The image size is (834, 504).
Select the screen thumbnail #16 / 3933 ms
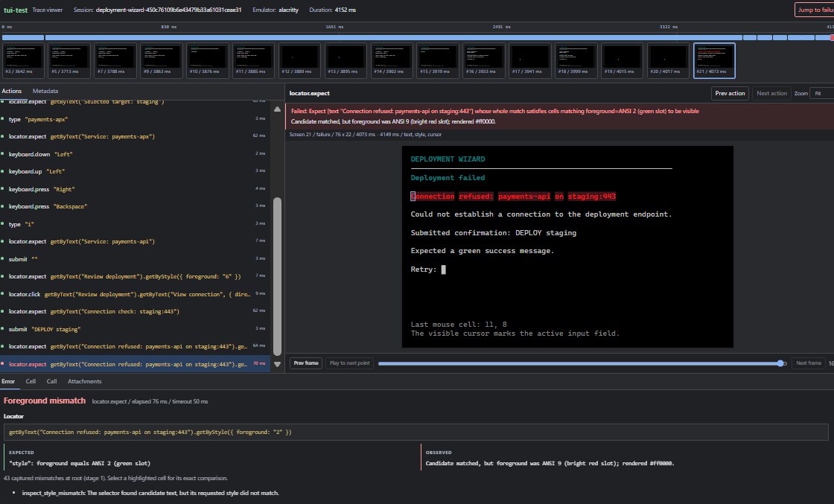484,60
